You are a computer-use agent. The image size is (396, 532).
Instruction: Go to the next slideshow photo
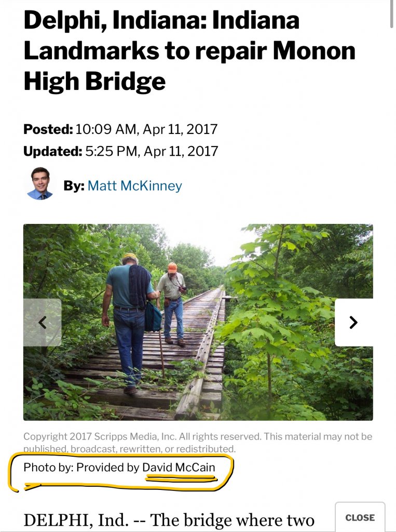click(353, 322)
